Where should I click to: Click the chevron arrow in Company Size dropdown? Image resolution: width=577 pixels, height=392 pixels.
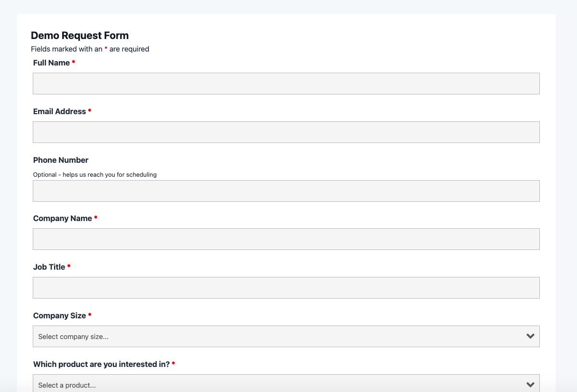coord(530,336)
